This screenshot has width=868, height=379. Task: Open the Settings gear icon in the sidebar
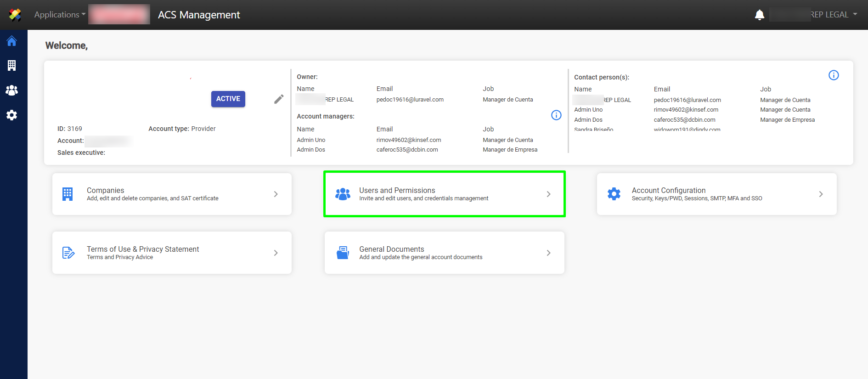[x=12, y=115]
